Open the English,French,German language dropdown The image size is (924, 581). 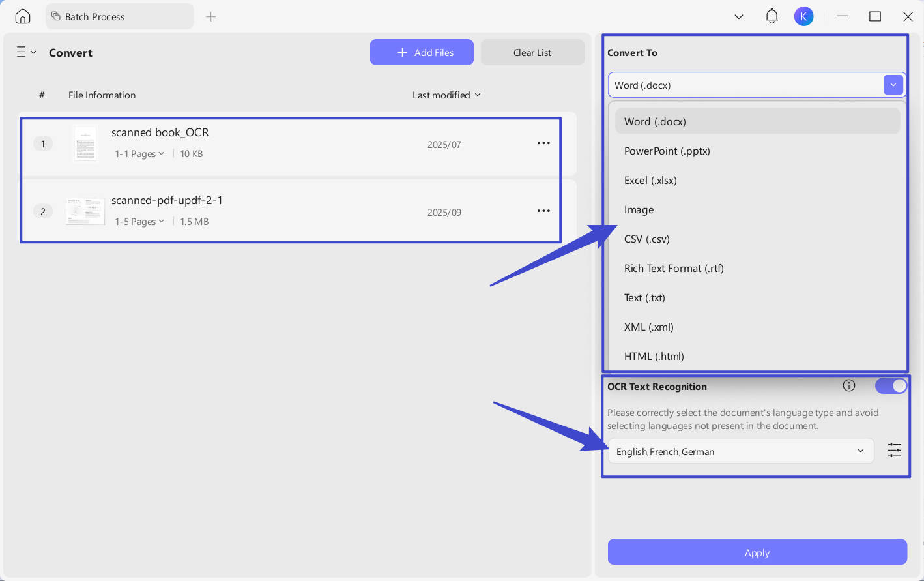pyautogui.click(x=740, y=451)
